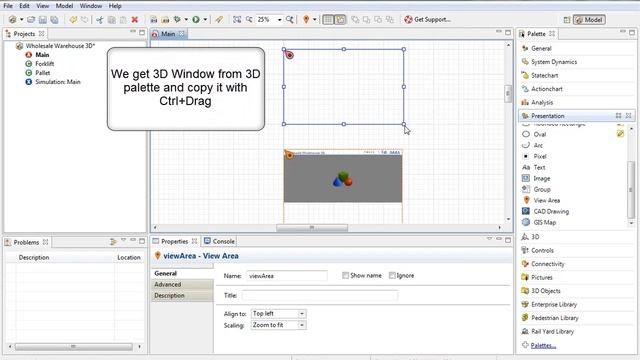This screenshot has height=360, width=640.
Task: Open the File menu
Action: [x=8, y=6]
